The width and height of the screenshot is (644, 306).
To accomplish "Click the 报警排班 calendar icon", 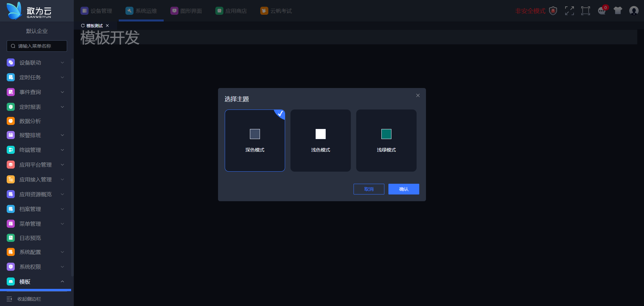I will (x=11, y=135).
